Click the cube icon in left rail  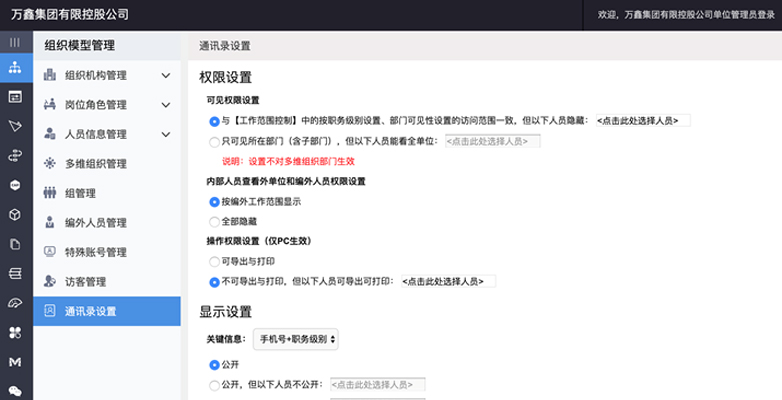click(15, 214)
